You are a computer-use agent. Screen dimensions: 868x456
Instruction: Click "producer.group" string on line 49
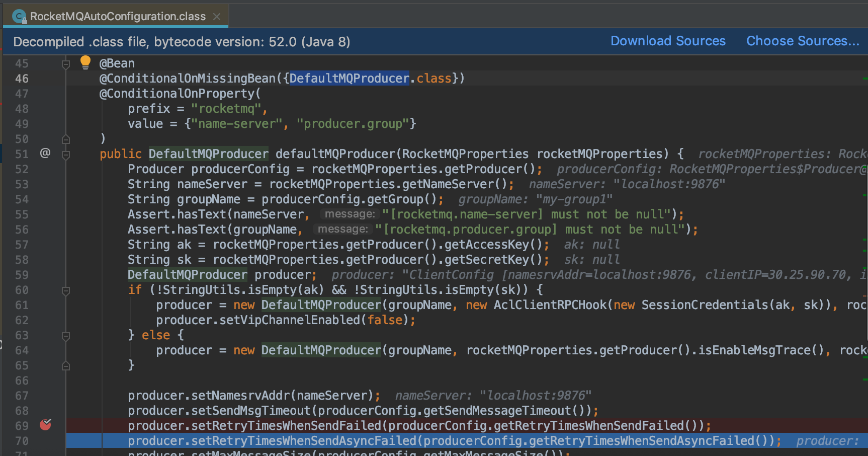click(x=353, y=124)
